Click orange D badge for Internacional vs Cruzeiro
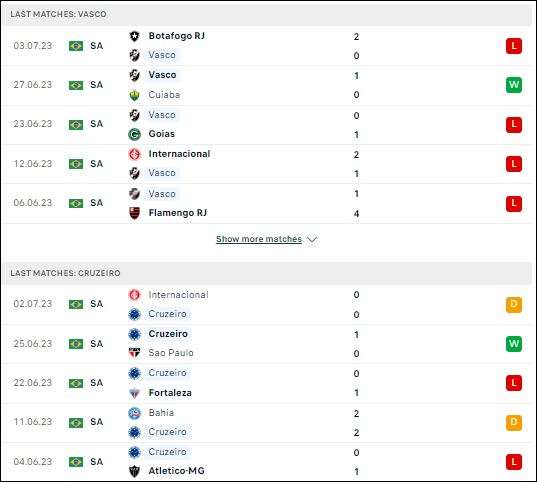 click(x=514, y=304)
